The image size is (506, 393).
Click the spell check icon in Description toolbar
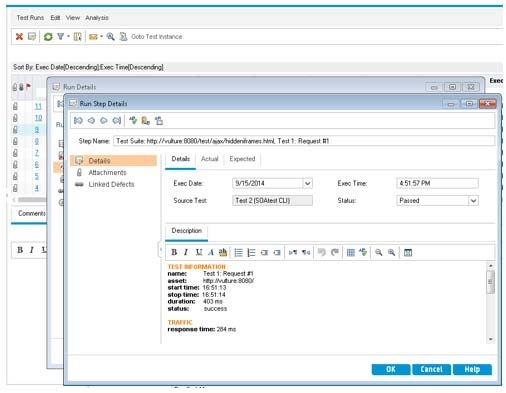(363, 252)
